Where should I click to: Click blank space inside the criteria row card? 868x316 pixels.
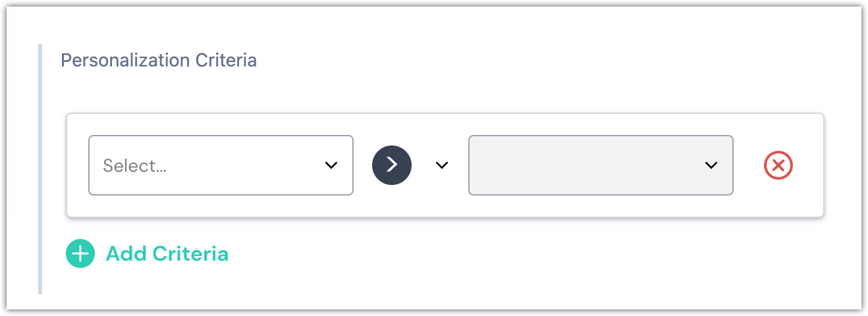point(448,205)
